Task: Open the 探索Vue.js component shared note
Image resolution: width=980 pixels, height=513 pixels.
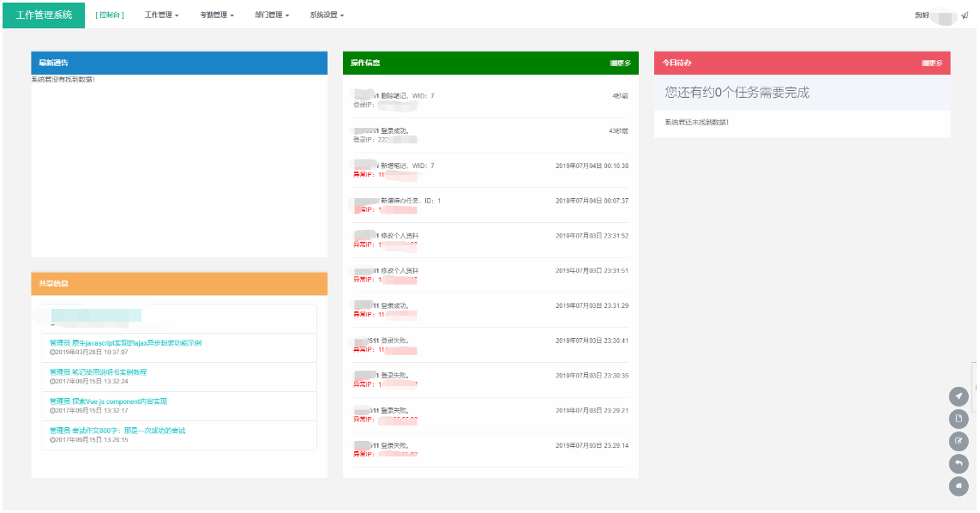Action: pyautogui.click(x=108, y=401)
